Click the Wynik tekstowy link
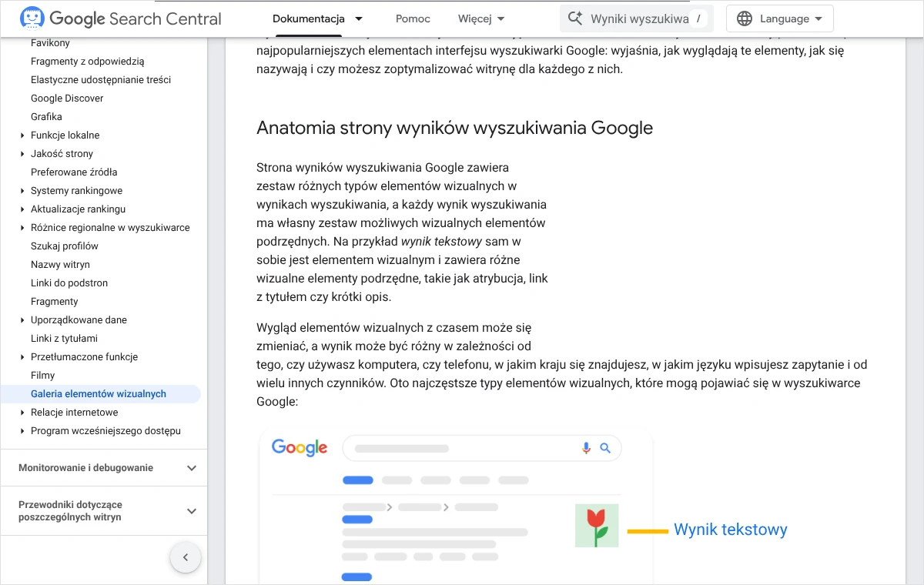 tap(731, 530)
